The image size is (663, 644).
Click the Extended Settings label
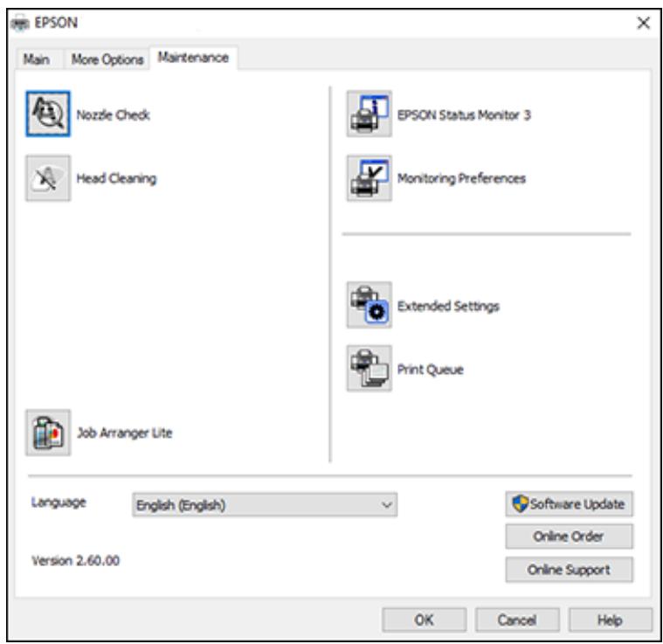[448, 306]
